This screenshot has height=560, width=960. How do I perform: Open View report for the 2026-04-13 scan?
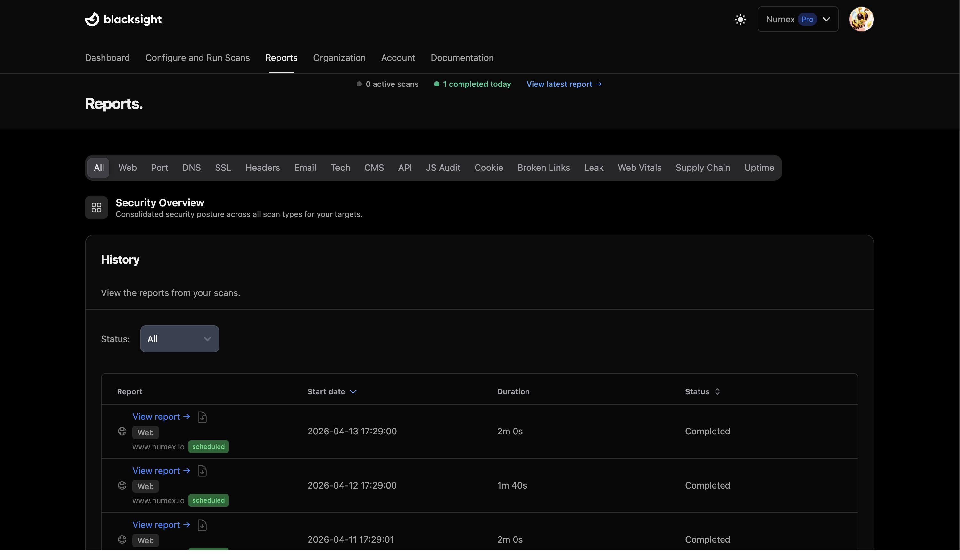(x=161, y=416)
